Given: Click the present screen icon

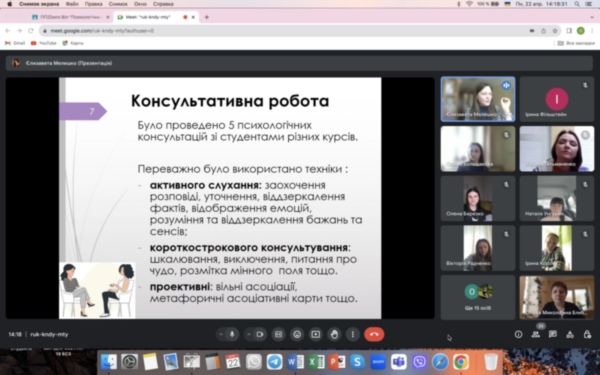Looking at the screenshot, I should tap(315, 334).
